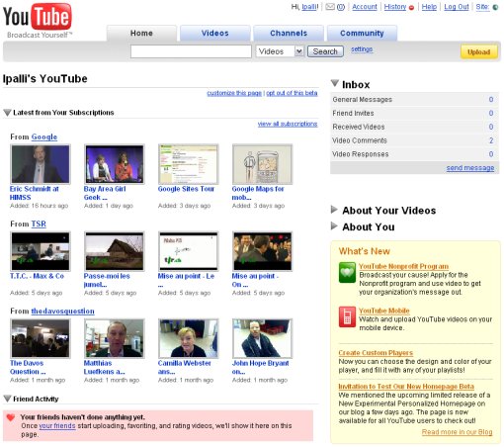The height and width of the screenshot is (447, 504).
Task: Open T.T.C. - Max & Co thumbnail
Action: point(41,251)
